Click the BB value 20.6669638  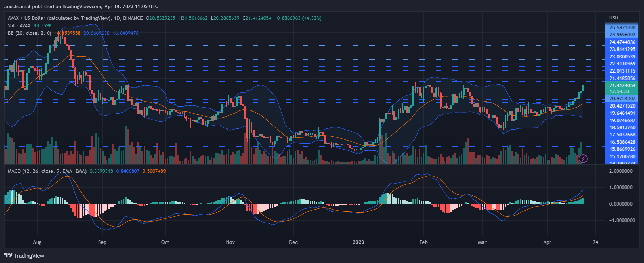pos(96,33)
